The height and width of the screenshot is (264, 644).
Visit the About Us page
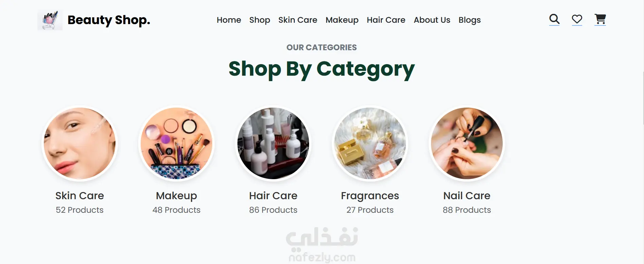tap(432, 20)
